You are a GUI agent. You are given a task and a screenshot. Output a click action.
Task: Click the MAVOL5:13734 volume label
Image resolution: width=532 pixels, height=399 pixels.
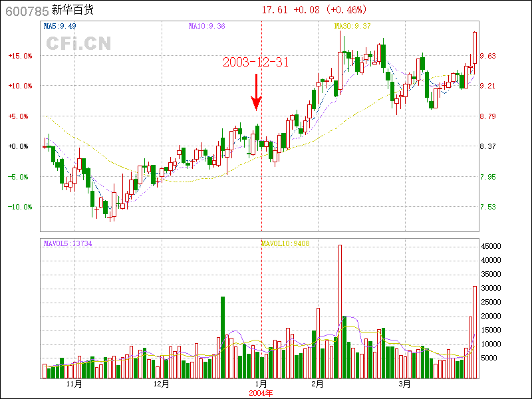(68, 243)
